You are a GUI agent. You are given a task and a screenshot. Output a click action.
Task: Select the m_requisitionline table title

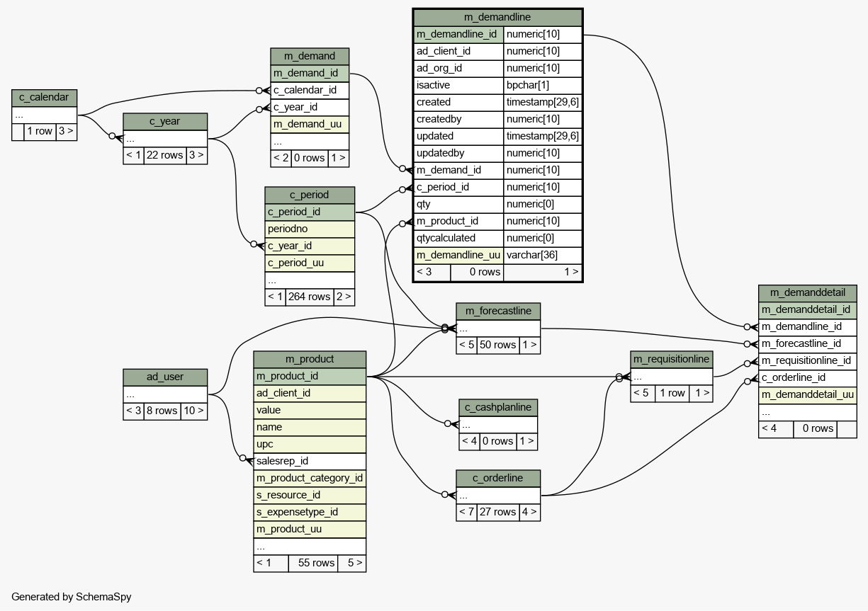671,359
